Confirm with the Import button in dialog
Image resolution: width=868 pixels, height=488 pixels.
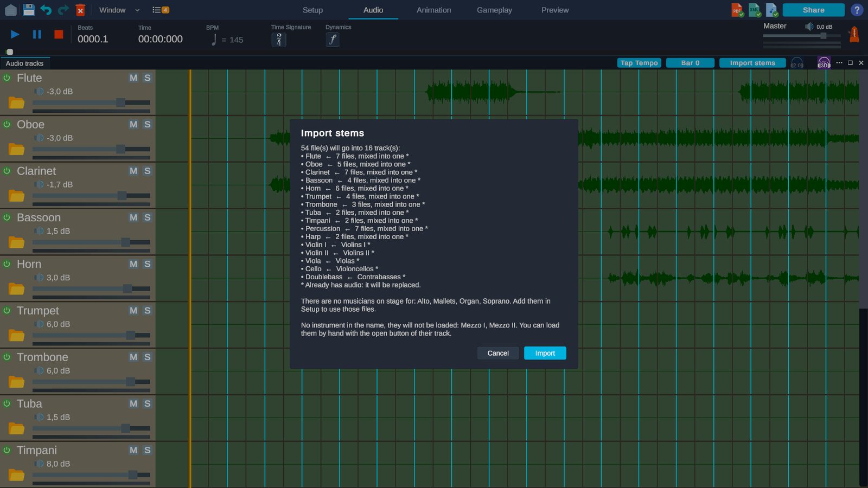pos(545,353)
